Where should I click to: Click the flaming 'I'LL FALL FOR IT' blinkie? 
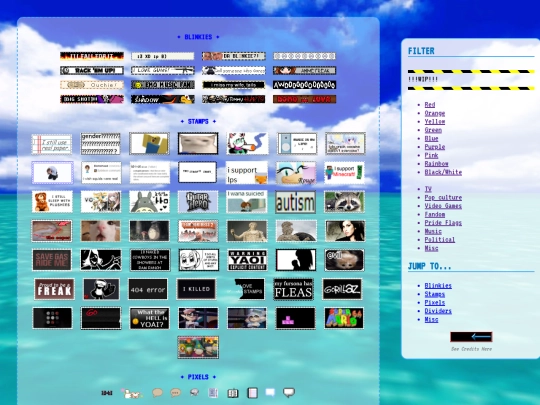[92, 56]
